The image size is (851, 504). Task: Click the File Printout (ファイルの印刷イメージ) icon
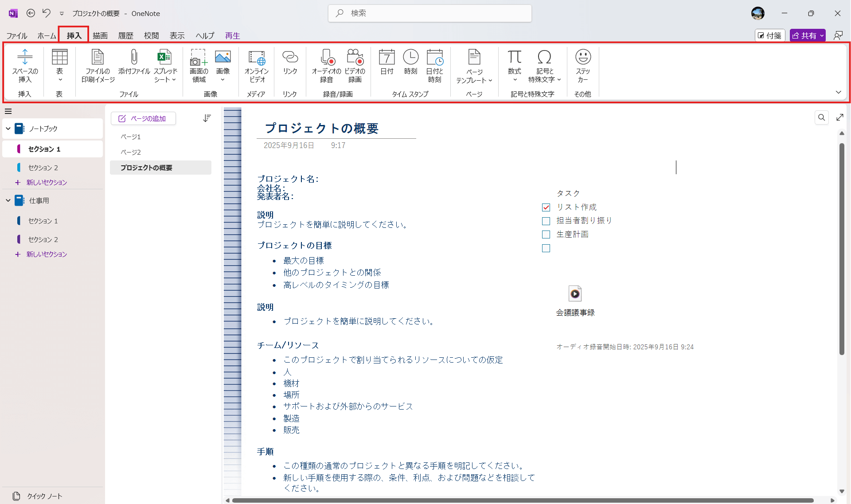click(98, 58)
